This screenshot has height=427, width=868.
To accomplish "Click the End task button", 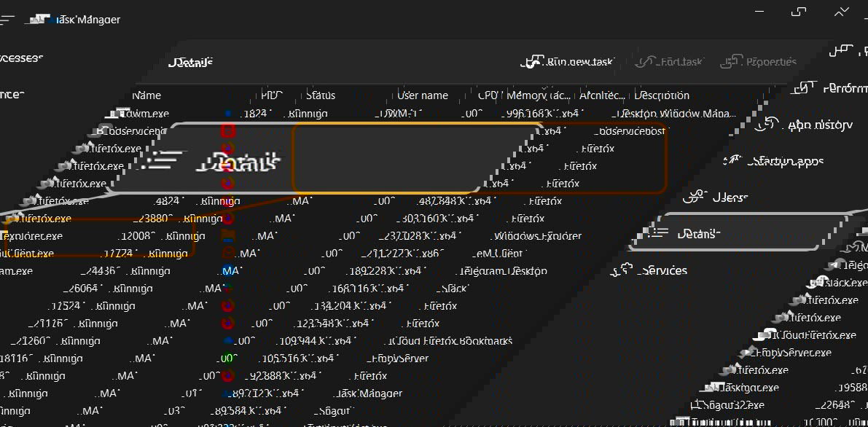I will pyautogui.click(x=668, y=62).
